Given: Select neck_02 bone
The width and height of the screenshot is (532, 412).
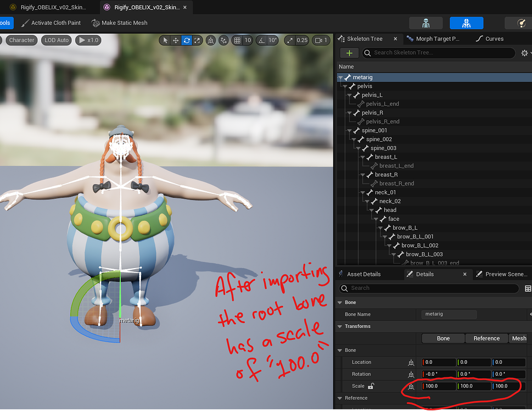Looking at the screenshot, I should (390, 201).
